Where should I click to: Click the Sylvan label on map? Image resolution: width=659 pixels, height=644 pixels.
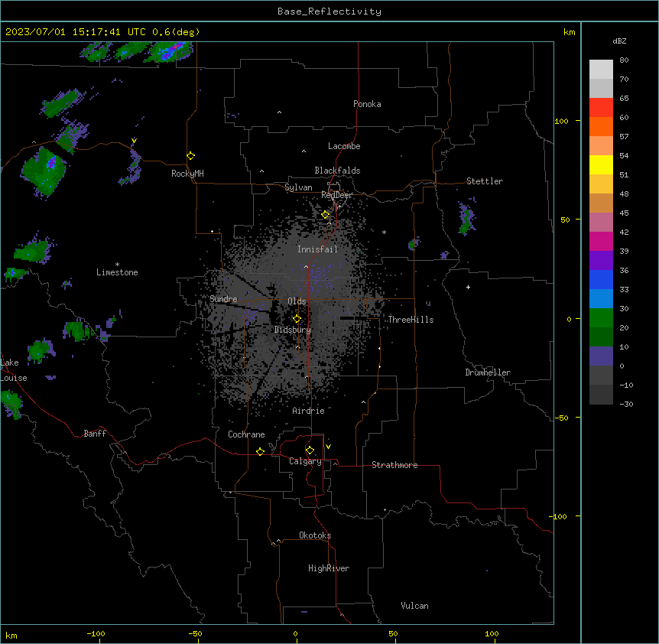[x=298, y=187]
